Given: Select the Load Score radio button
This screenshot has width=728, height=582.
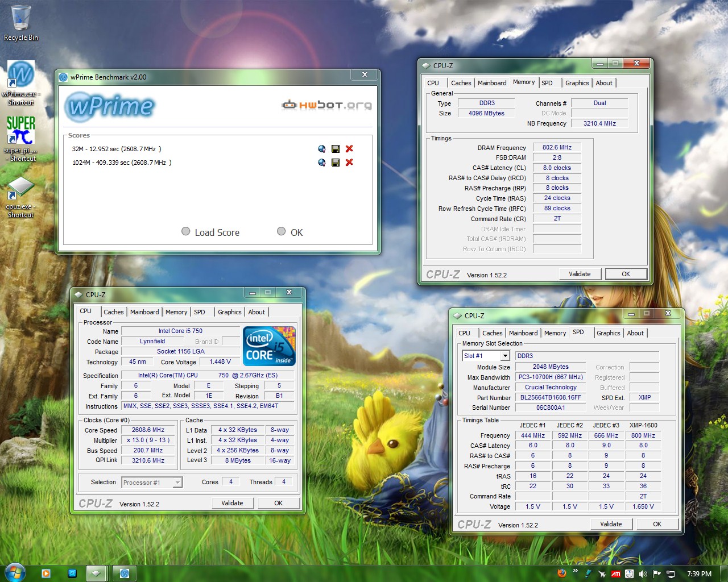Looking at the screenshot, I should point(185,231).
